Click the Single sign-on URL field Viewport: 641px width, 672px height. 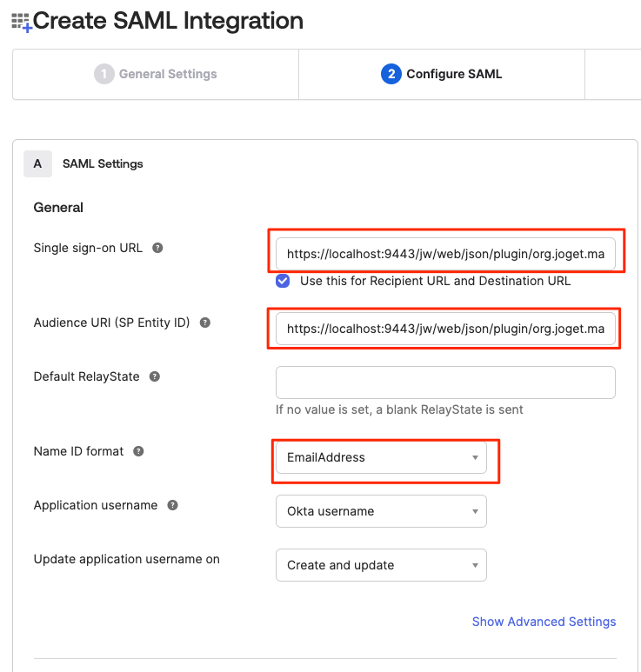click(x=445, y=255)
